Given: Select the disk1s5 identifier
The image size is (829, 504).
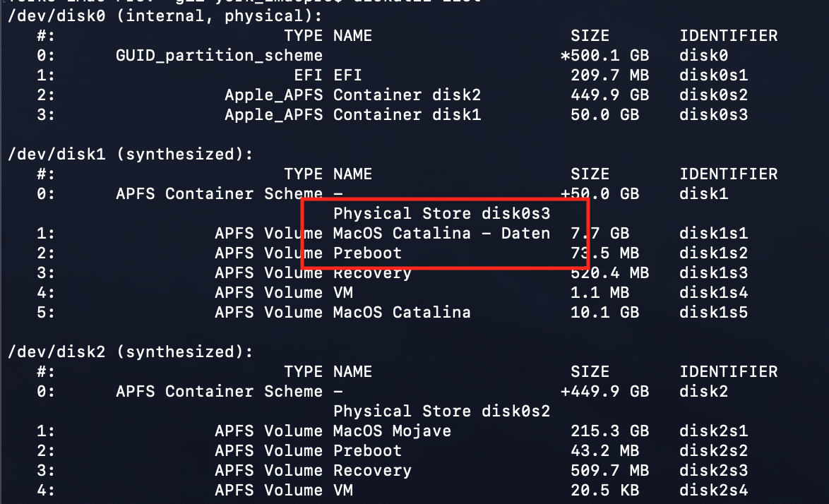Looking at the screenshot, I should pyautogui.click(x=713, y=312).
